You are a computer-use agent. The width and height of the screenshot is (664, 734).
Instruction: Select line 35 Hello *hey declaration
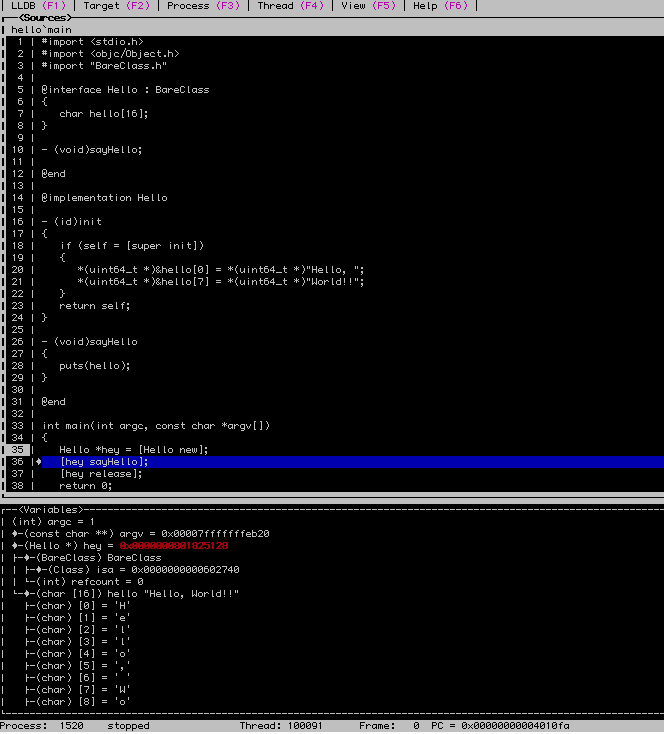click(x=133, y=450)
